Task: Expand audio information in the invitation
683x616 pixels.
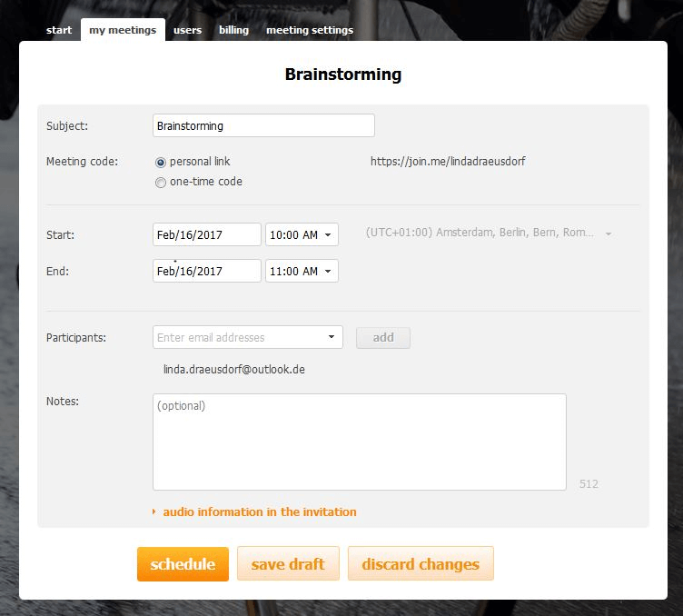Action: click(x=259, y=512)
